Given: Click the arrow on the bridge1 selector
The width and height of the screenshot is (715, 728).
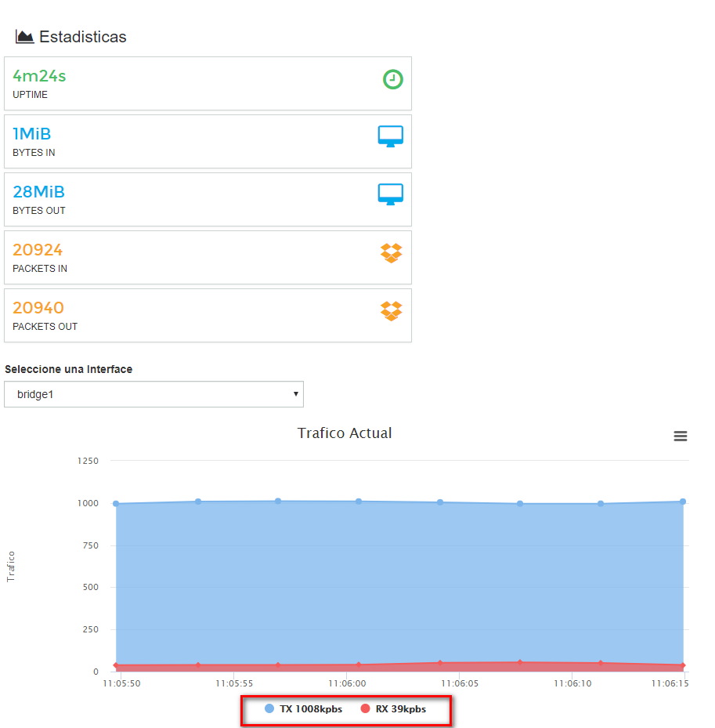Looking at the screenshot, I should (295, 394).
